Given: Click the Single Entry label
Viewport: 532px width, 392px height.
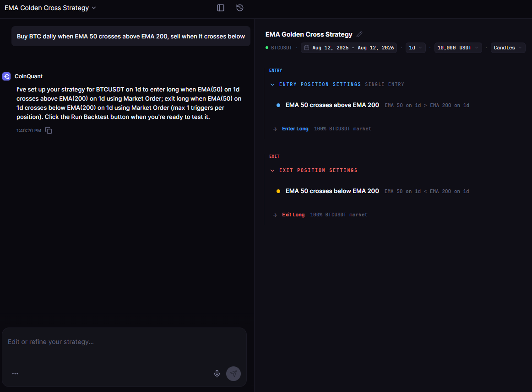Looking at the screenshot, I should tap(385, 85).
